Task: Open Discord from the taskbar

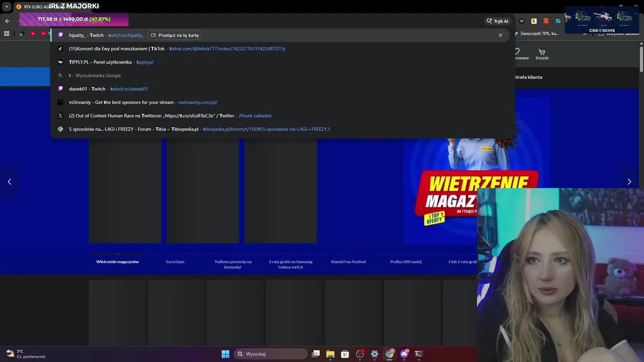Action: click(x=404, y=354)
